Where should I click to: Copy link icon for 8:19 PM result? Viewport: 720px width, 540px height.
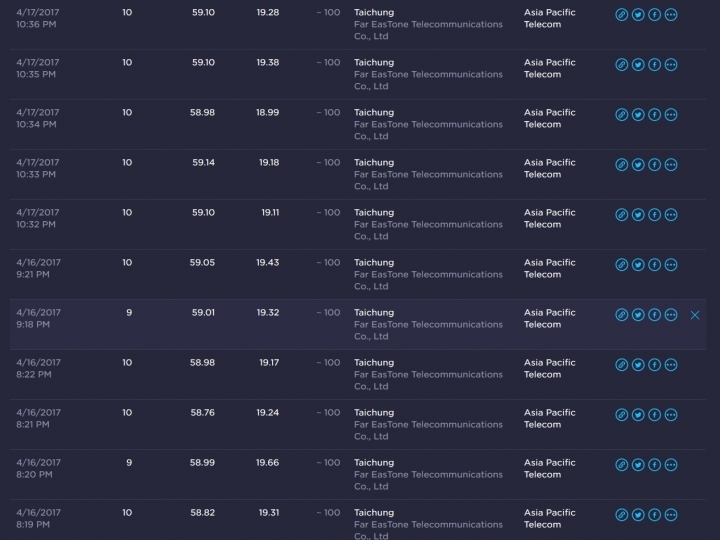click(x=621, y=515)
